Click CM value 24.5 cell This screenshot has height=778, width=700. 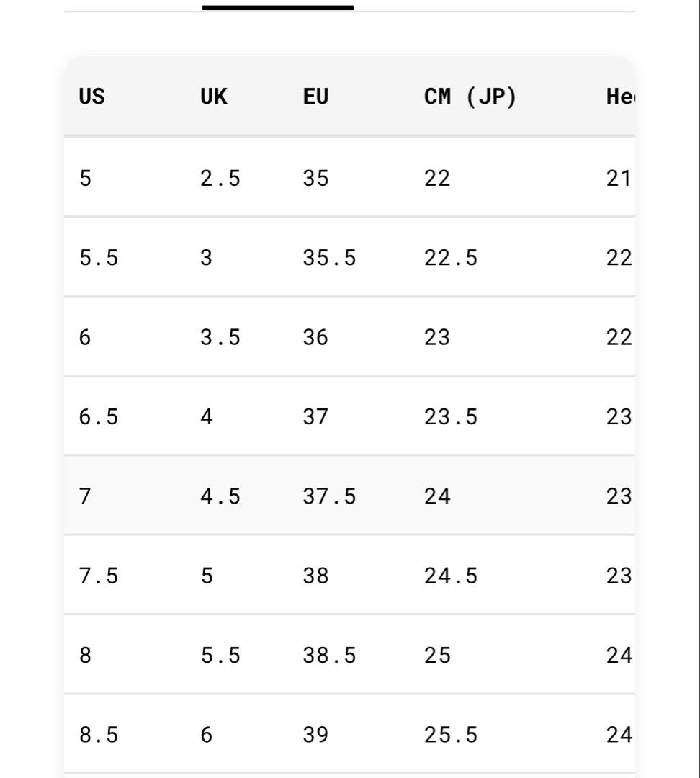(450, 576)
